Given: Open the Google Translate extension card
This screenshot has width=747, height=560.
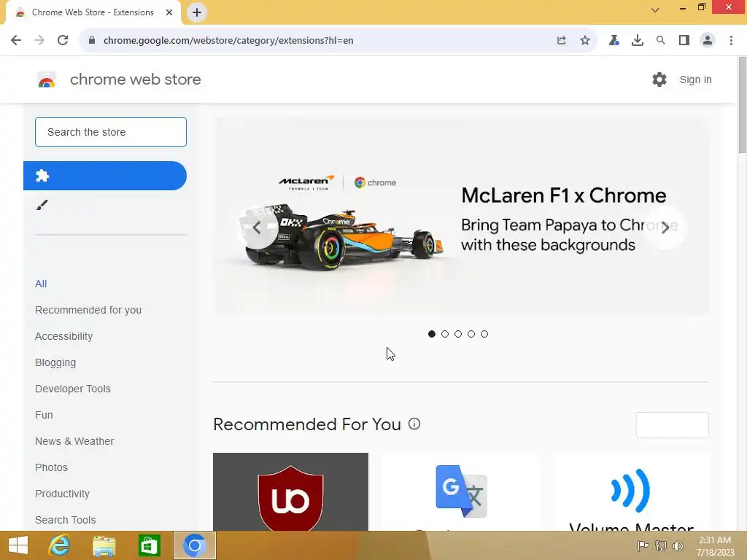Looking at the screenshot, I should pos(461,492).
